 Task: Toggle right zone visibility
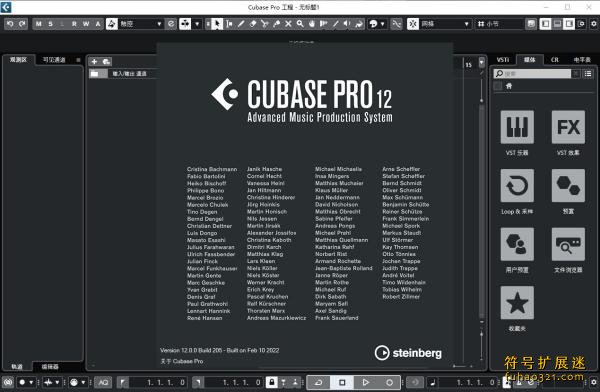point(569,24)
